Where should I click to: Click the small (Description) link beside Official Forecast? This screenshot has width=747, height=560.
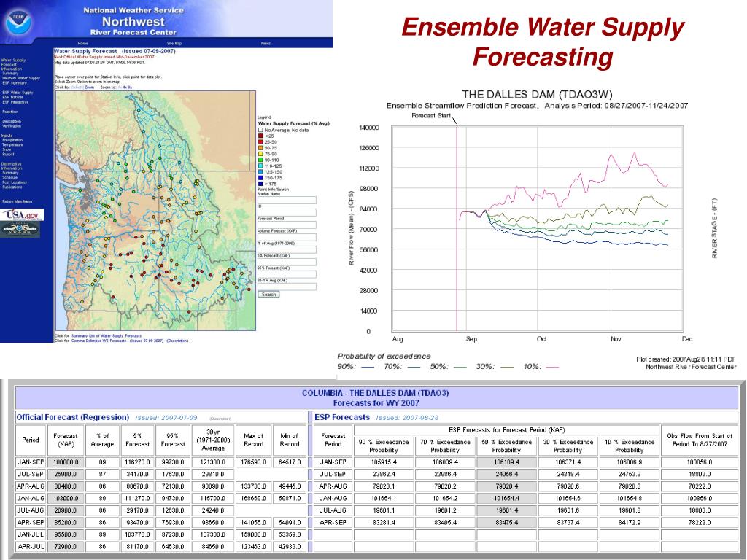pos(220,419)
